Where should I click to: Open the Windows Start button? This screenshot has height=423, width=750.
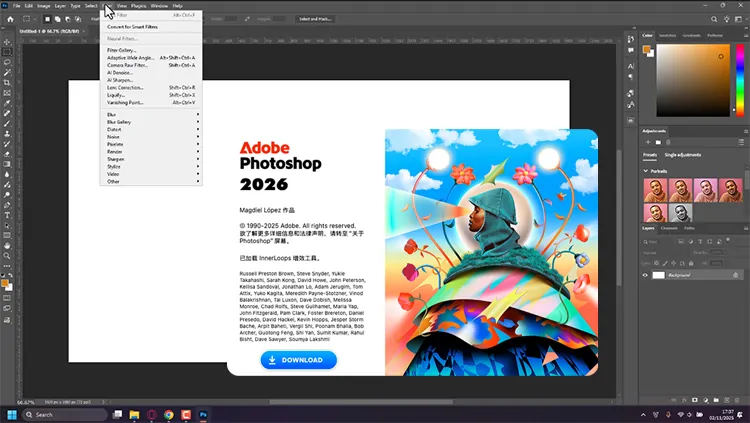tap(12, 414)
